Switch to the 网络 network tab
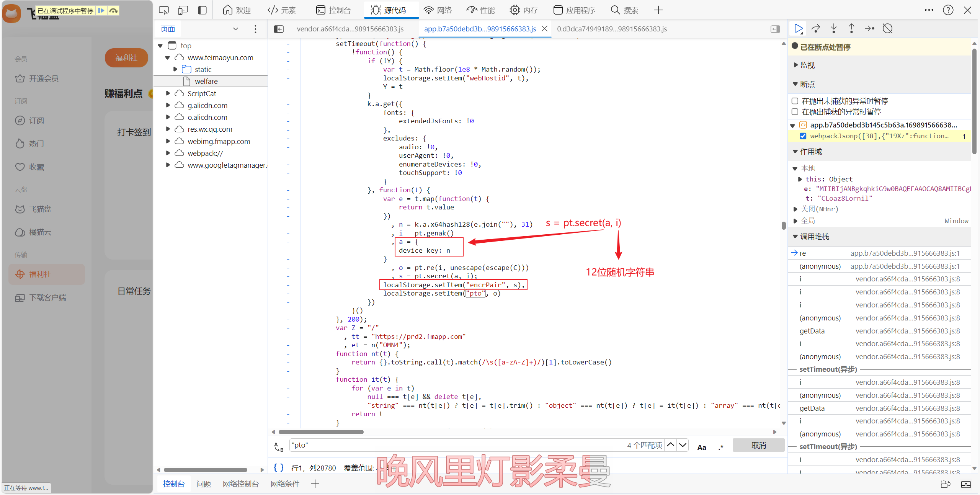 coord(438,10)
